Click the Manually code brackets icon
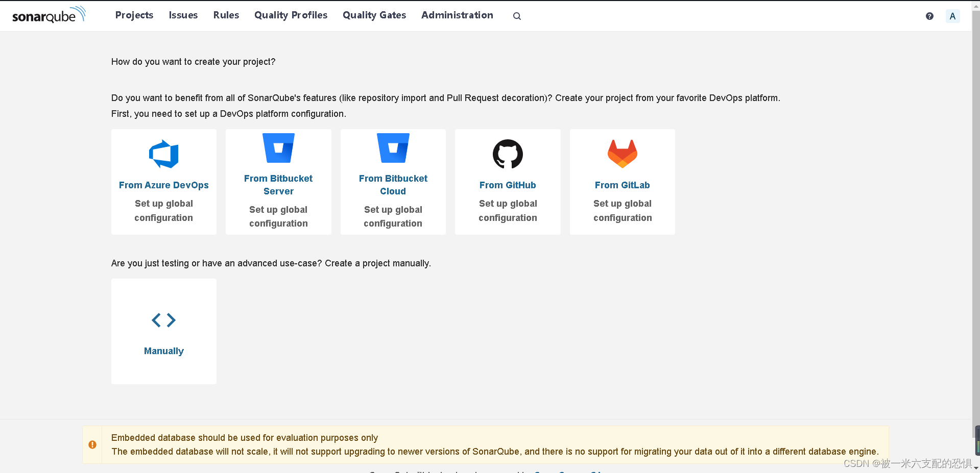The width and height of the screenshot is (980, 473). click(x=164, y=320)
